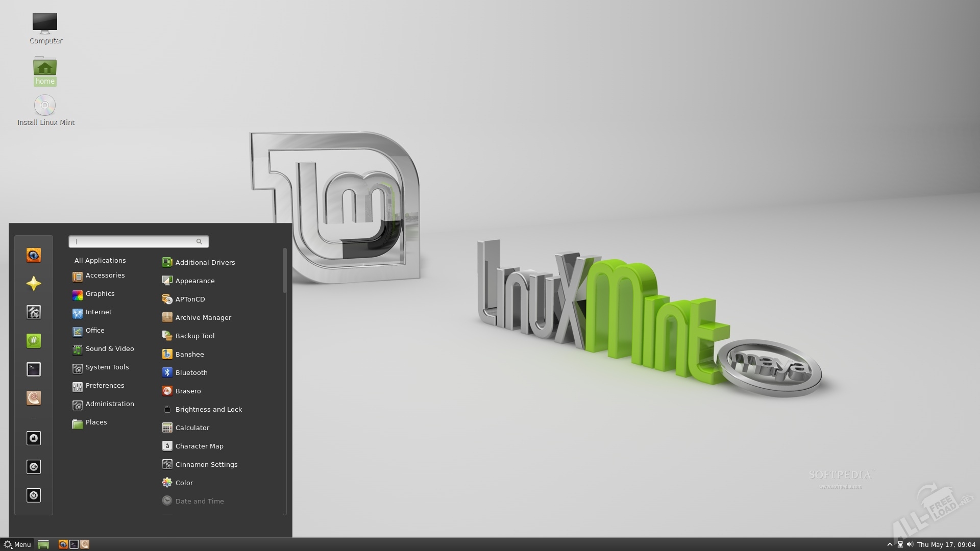Launch the Calculator entry
The width and height of the screenshot is (980, 551).
(192, 428)
